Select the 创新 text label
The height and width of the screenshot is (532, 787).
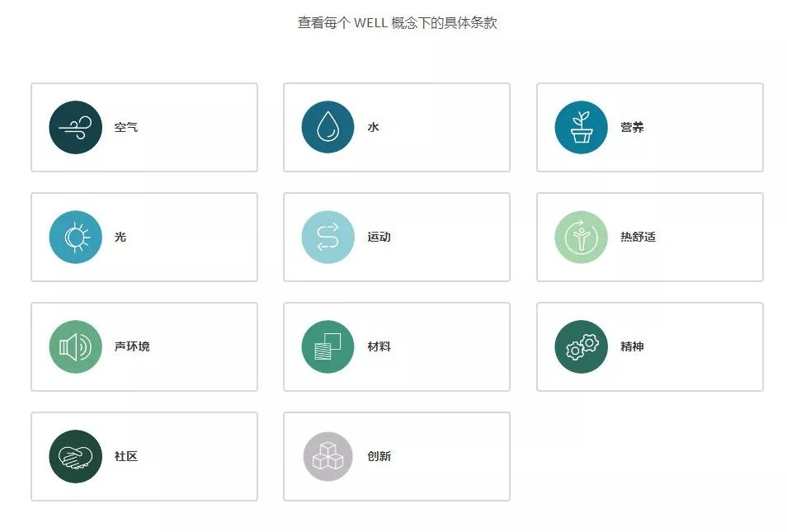[379, 456]
